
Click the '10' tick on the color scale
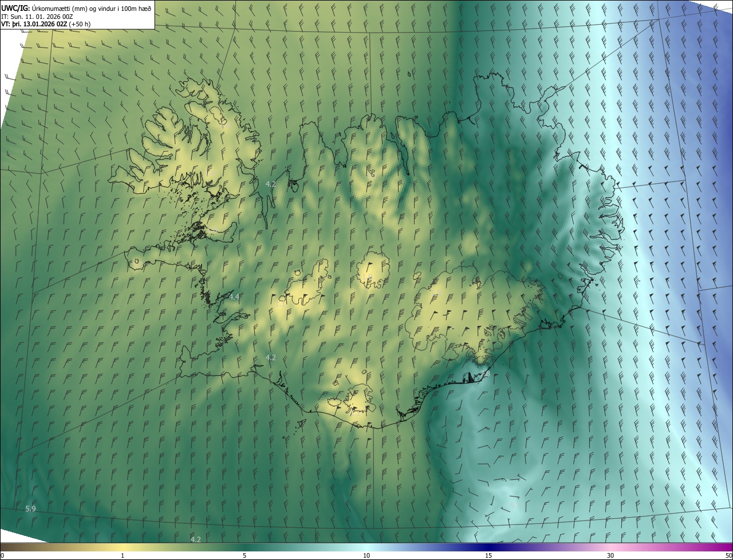click(x=366, y=555)
